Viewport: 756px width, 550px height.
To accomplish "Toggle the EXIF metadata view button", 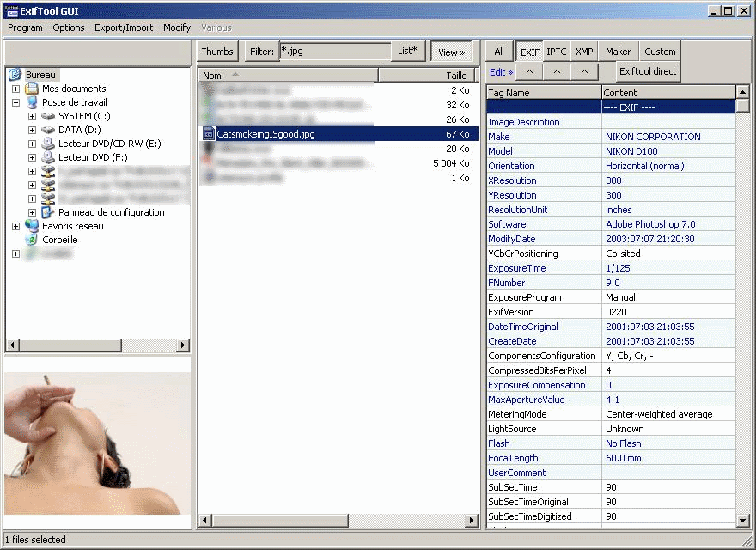I will click(x=530, y=52).
